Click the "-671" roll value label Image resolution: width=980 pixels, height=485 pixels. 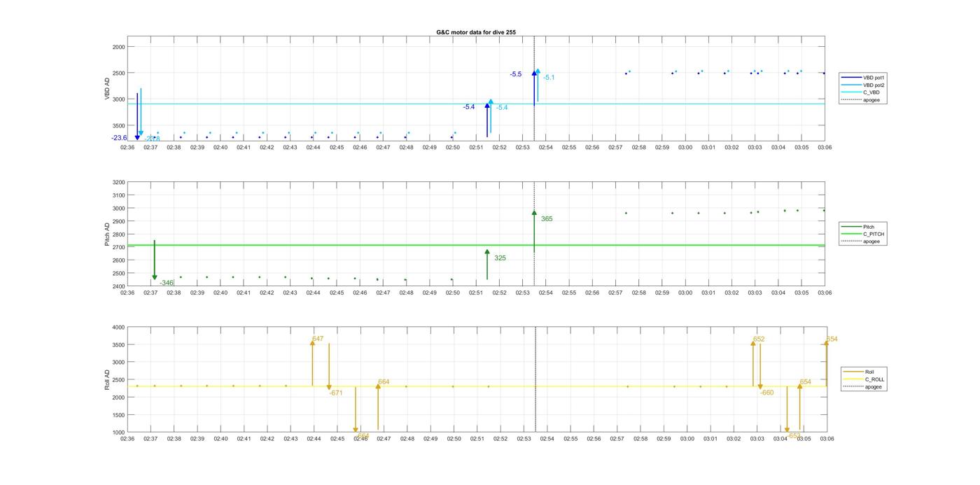[x=336, y=393]
